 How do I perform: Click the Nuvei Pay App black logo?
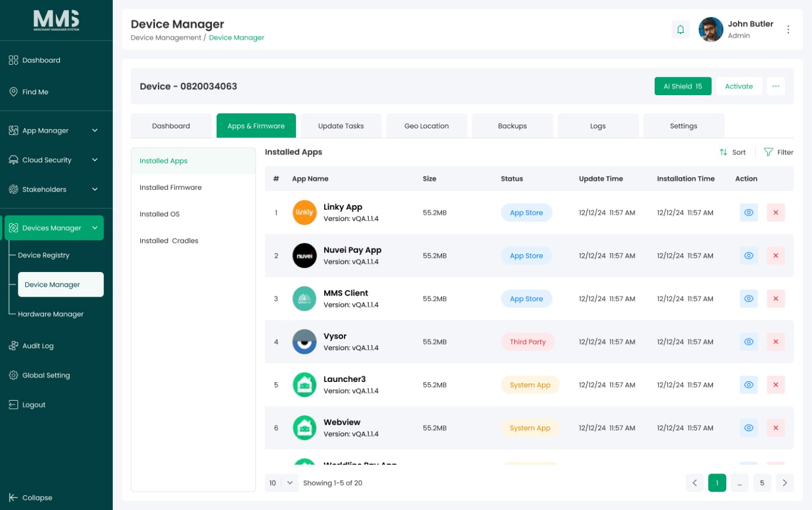click(x=305, y=256)
